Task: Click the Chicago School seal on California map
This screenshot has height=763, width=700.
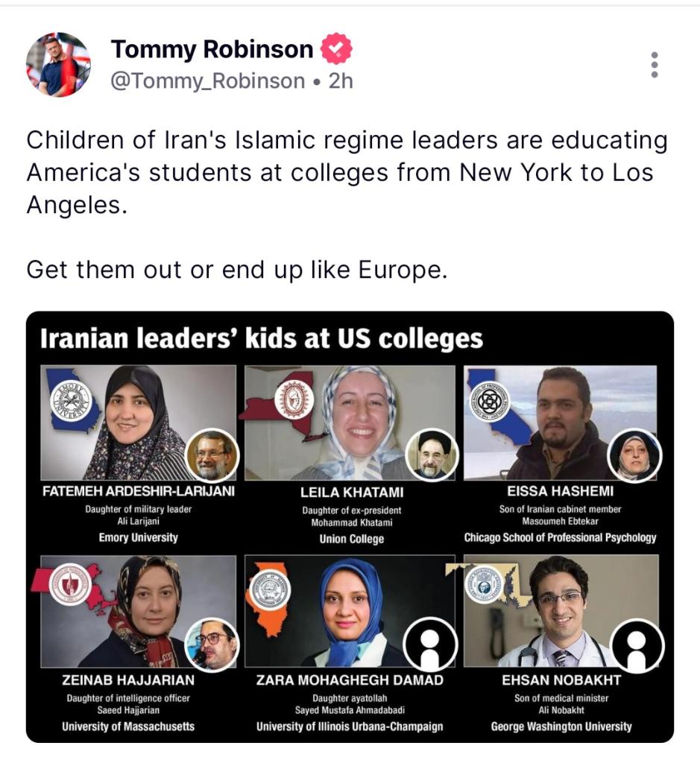Action: (489, 402)
